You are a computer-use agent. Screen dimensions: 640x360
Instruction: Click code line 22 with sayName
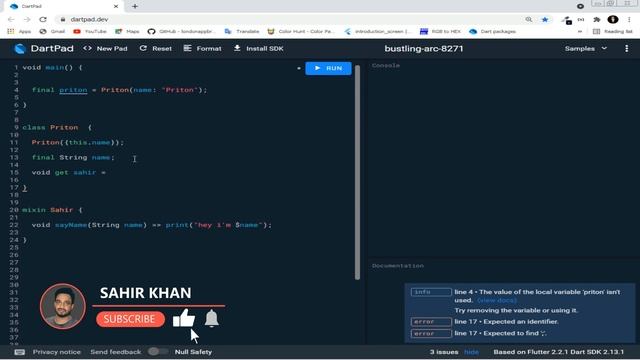(x=151, y=225)
